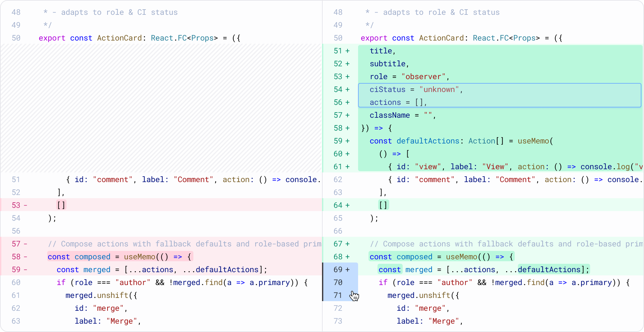Click right pane view action line 61
This screenshot has width=644, height=332.
tap(483, 167)
